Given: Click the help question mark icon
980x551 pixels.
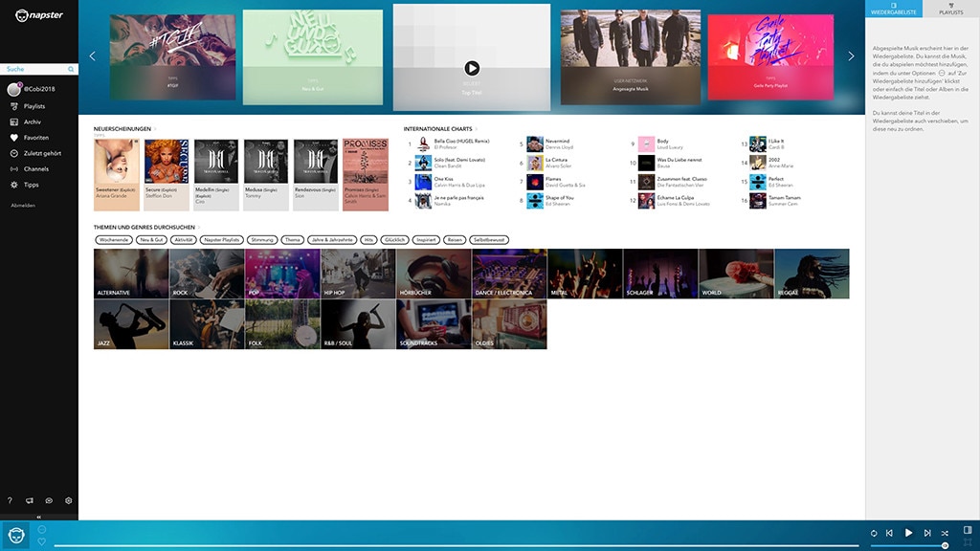Looking at the screenshot, I should [x=10, y=500].
